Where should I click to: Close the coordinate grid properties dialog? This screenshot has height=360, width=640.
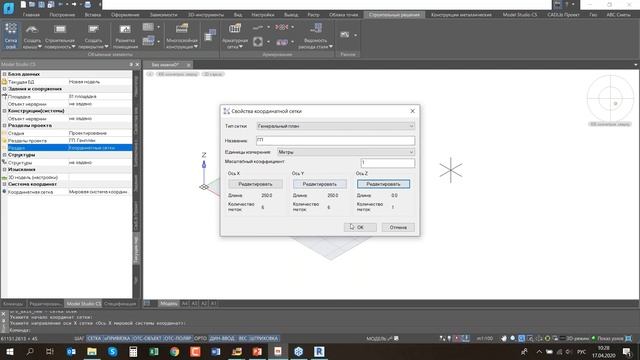coord(412,111)
